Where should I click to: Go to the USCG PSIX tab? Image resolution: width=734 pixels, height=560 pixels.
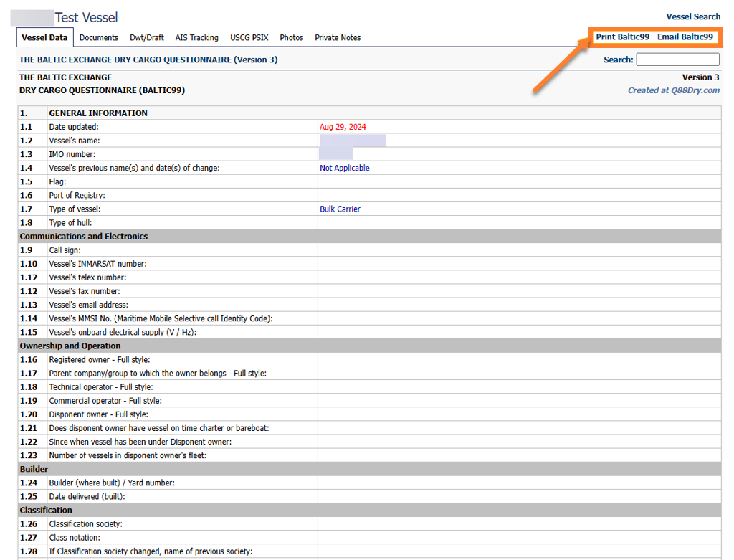point(249,37)
